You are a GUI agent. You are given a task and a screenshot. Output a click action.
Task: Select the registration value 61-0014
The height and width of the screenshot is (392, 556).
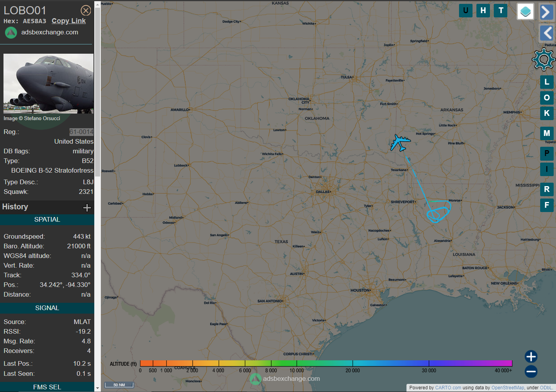[x=82, y=132]
